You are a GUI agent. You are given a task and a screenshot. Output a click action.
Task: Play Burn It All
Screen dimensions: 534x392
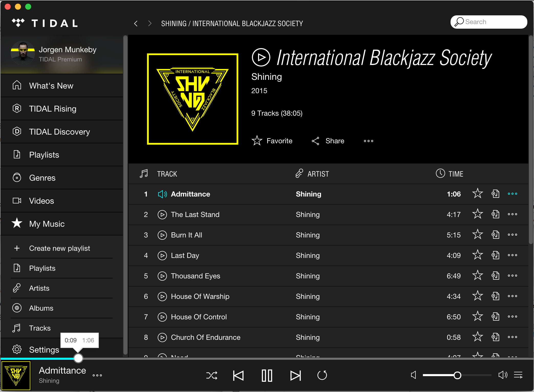[162, 235]
